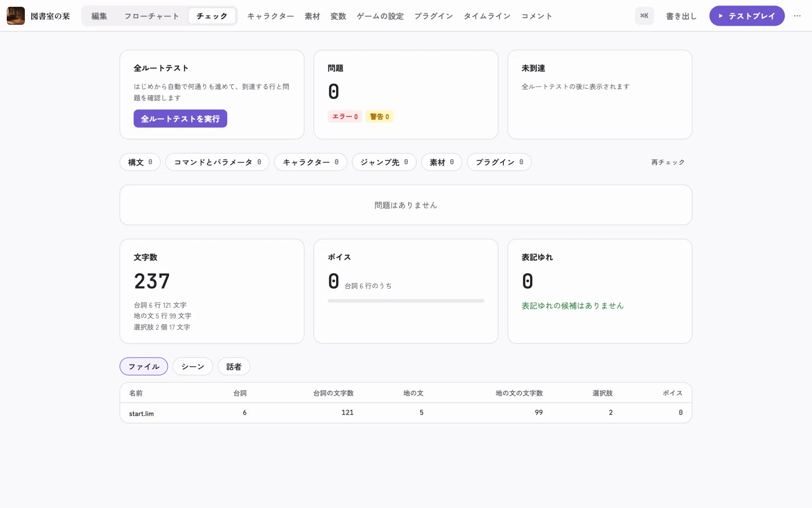Click the 図書室の栞 project title
Viewport: 812px width, 508px height.
click(50, 16)
